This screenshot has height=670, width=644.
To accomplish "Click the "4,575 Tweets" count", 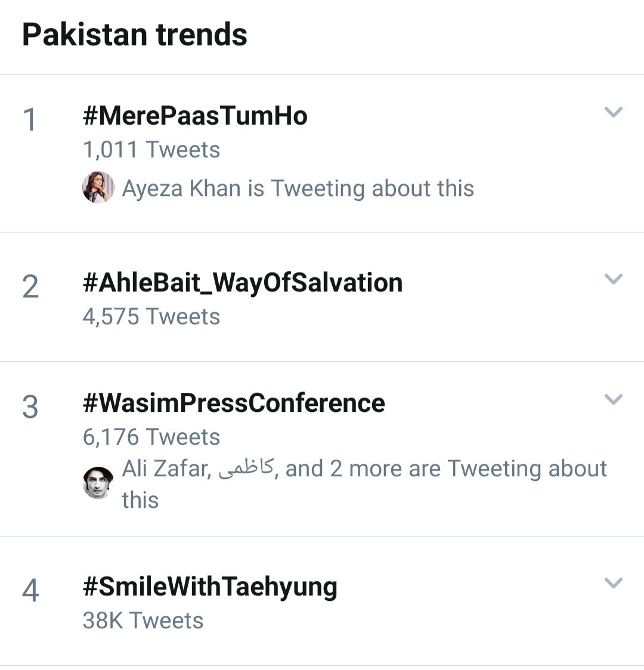I will (151, 317).
